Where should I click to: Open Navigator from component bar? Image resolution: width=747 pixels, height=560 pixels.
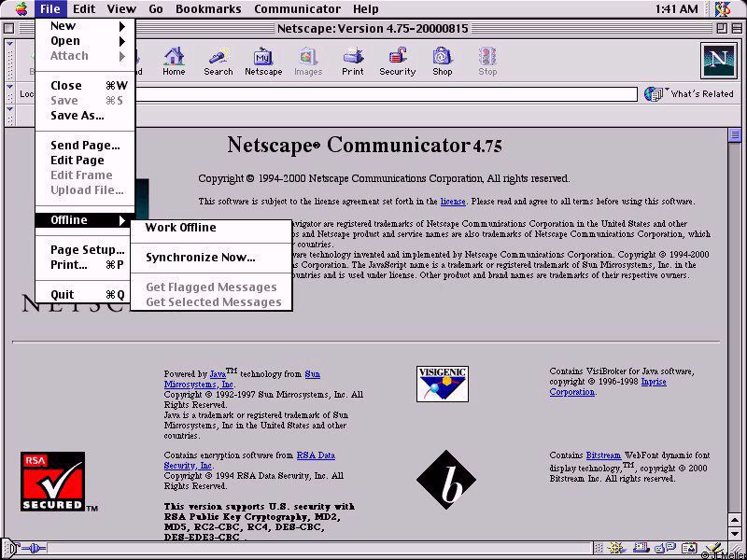coord(615,548)
